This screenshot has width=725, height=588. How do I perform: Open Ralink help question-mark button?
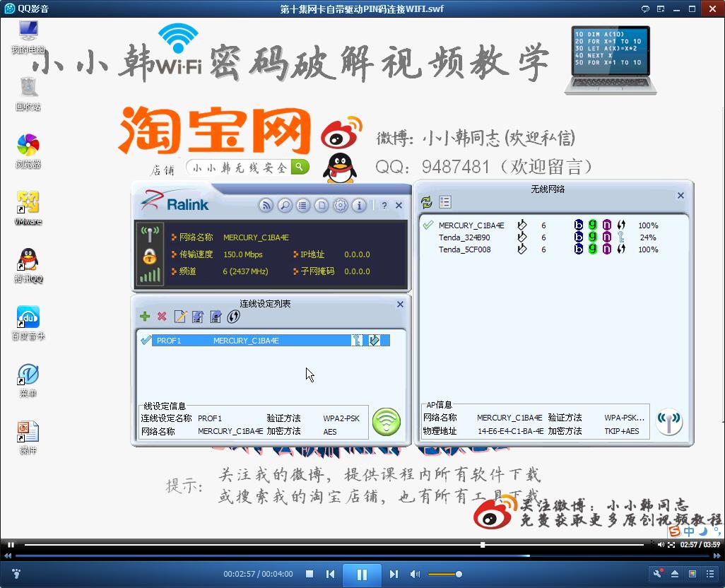coord(384,205)
